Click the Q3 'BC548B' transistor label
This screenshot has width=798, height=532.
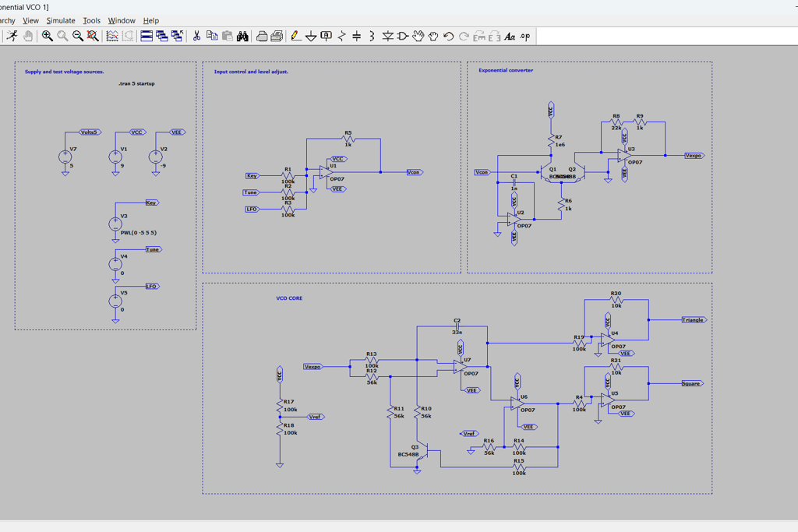pos(408,454)
